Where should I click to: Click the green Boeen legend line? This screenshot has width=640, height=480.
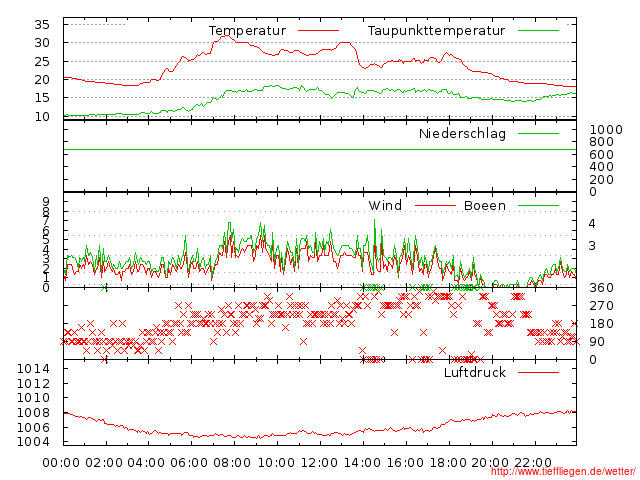coord(538,205)
